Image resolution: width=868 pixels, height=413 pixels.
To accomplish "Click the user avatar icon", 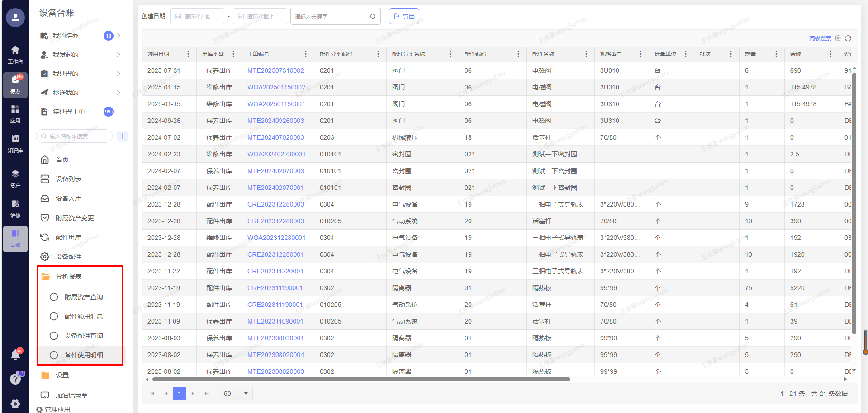I will (15, 18).
